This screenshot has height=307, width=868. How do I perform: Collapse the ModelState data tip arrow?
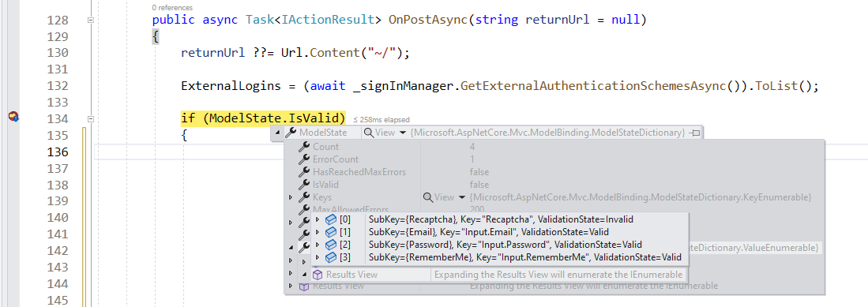pyautogui.click(x=279, y=133)
